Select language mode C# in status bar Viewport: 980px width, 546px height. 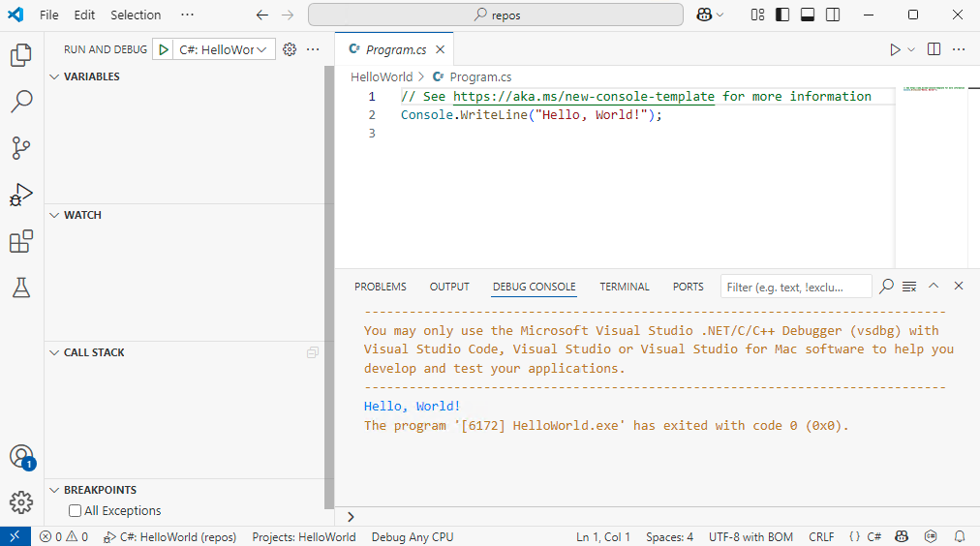[873, 536]
